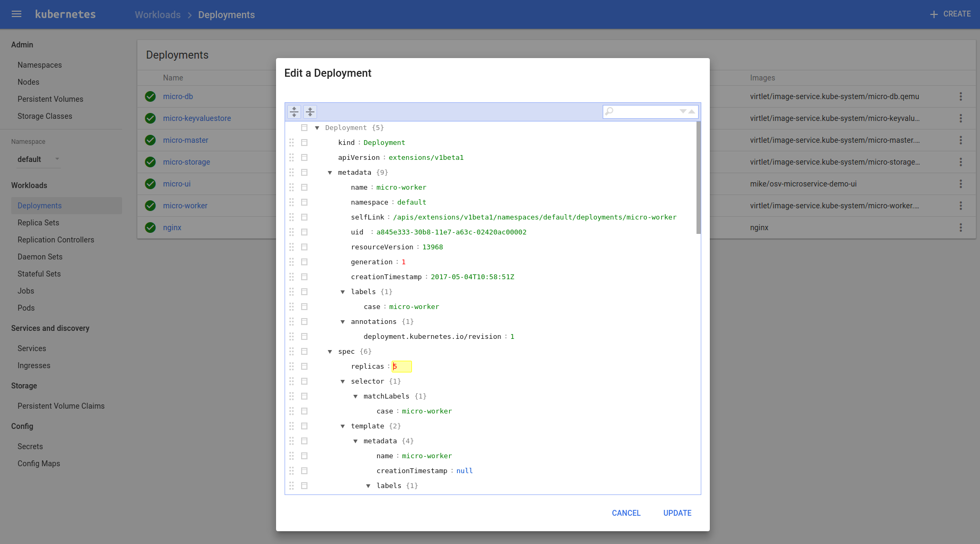Screen dimensions: 980x544
Task: Collapse the annotations node
Action: pos(343,322)
